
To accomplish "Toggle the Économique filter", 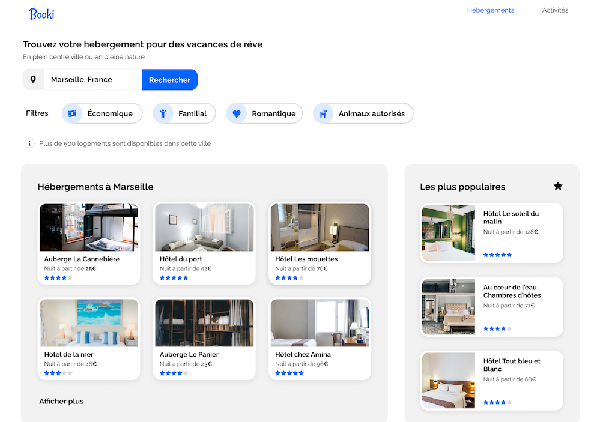I will pyautogui.click(x=98, y=114).
